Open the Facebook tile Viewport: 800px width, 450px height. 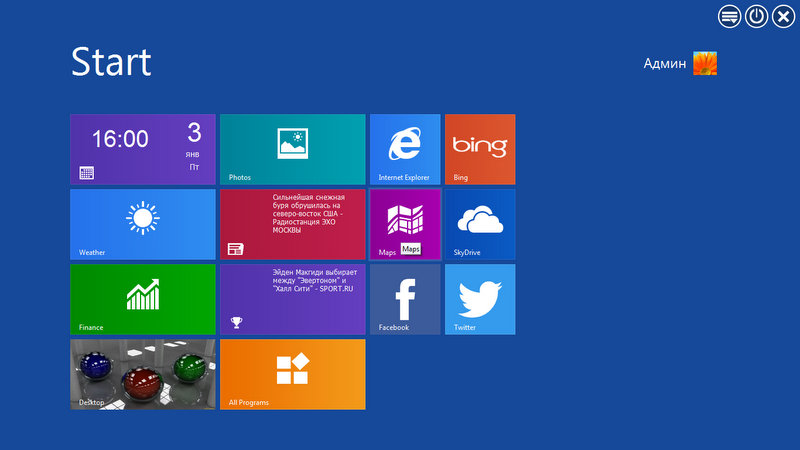tap(405, 299)
